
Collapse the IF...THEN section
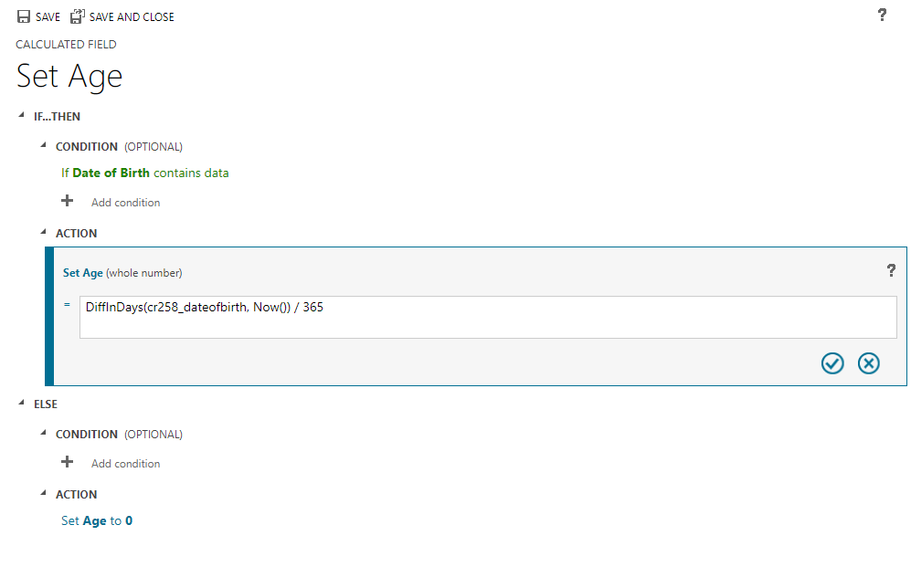(x=21, y=116)
